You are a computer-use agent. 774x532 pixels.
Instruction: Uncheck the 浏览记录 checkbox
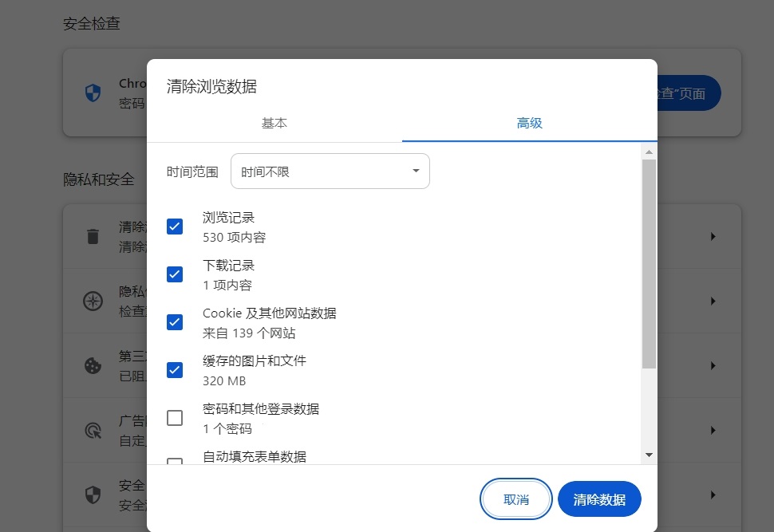tap(175, 227)
